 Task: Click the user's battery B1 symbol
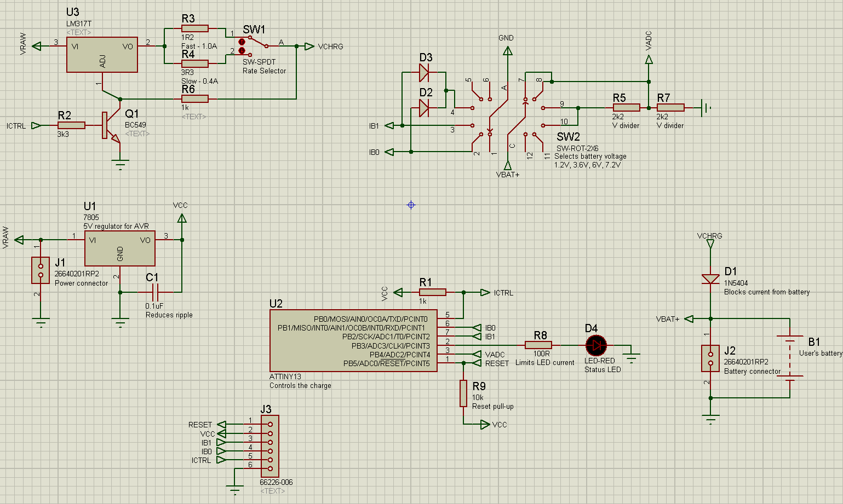(790, 357)
